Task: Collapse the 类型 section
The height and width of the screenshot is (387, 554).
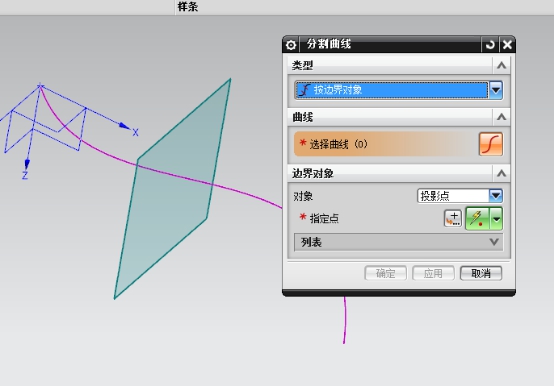Action: 501,66
